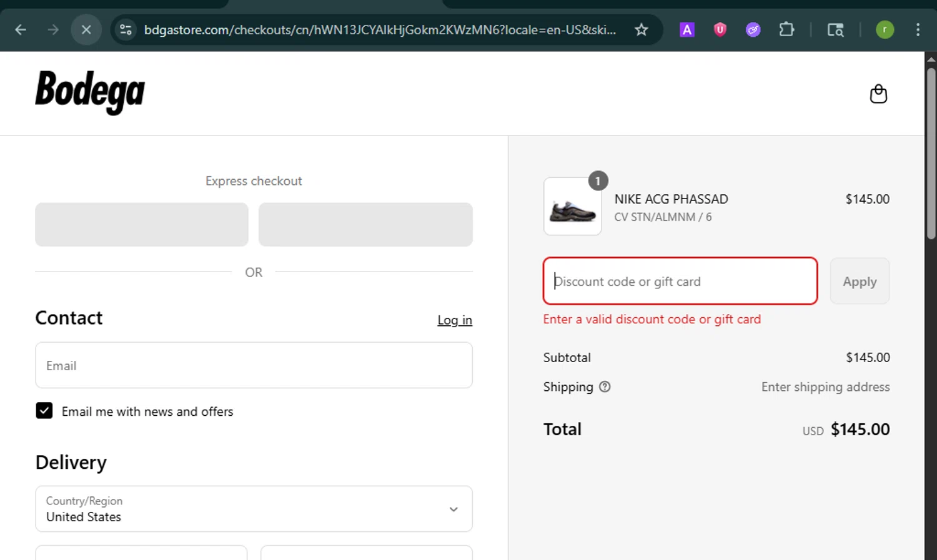This screenshot has height=560, width=937.
Task: Click the Bodega logo
Action: click(x=90, y=92)
